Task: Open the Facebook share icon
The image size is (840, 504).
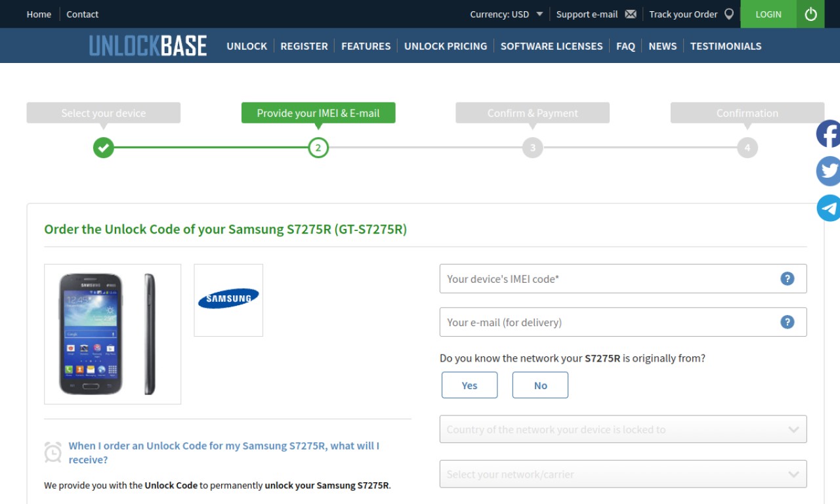Action: 828,134
